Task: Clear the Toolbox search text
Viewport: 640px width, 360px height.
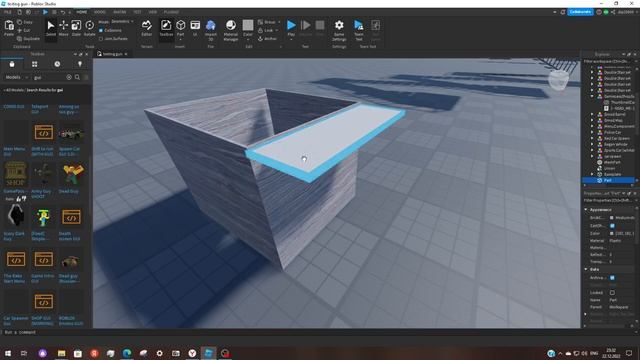Action: point(69,77)
